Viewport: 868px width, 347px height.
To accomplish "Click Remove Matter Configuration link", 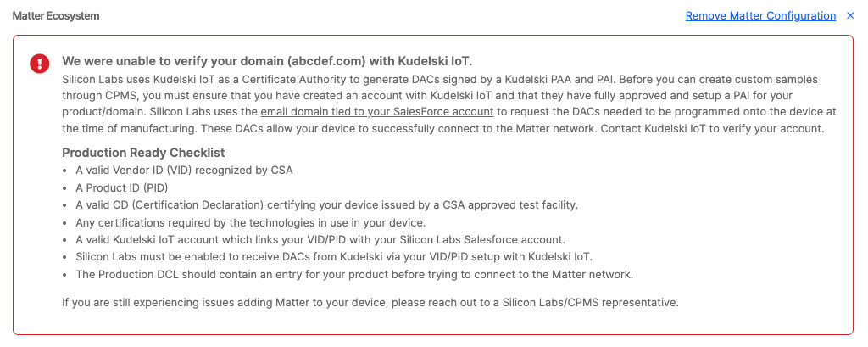I will click(x=760, y=16).
